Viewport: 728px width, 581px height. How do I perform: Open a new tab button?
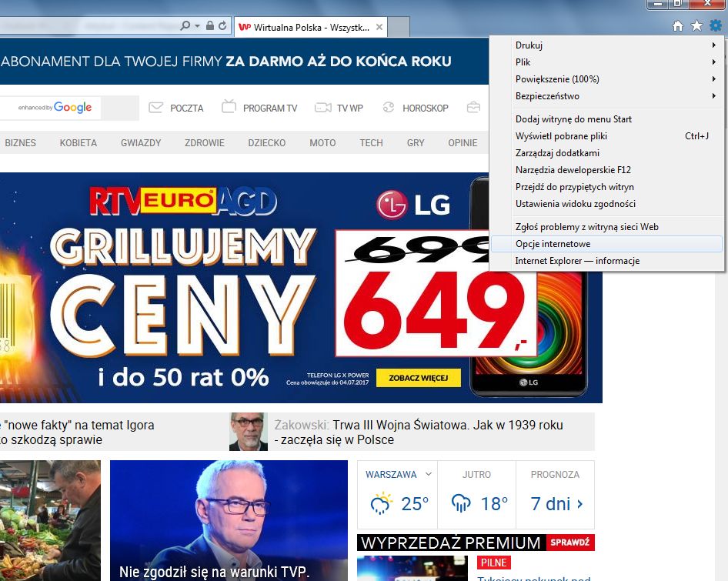pyautogui.click(x=399, y=27)
